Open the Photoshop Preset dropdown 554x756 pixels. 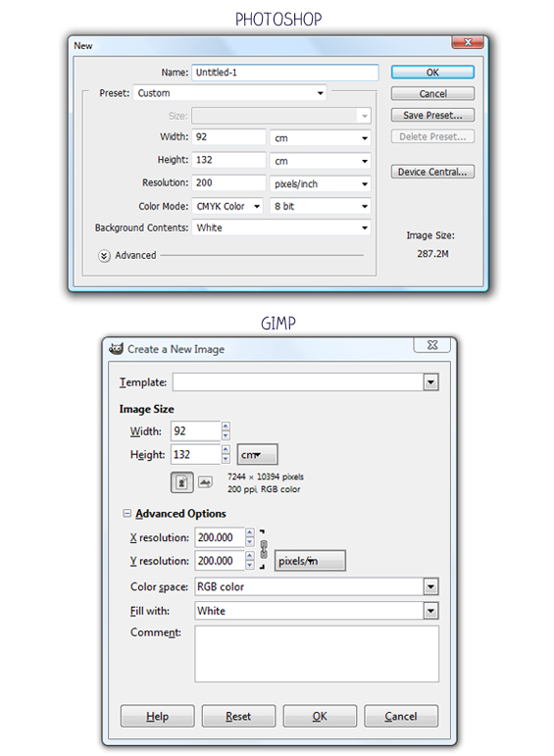click(x=230, y=93)
